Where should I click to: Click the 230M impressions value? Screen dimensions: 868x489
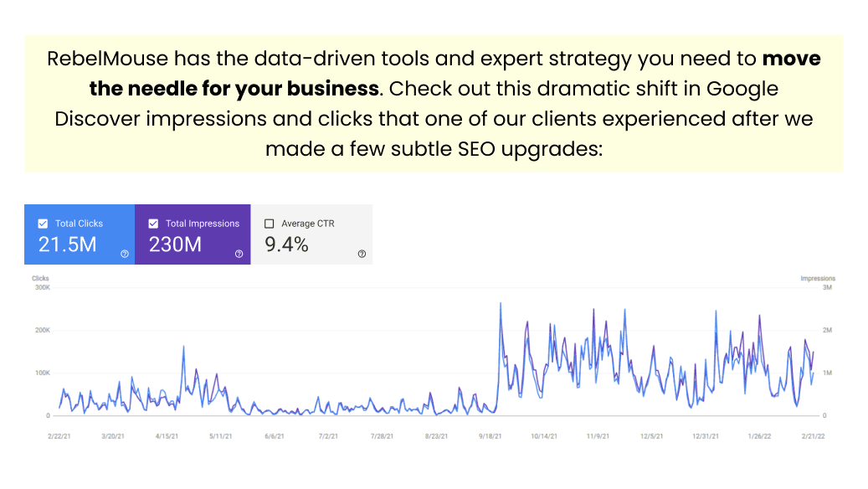175,244
